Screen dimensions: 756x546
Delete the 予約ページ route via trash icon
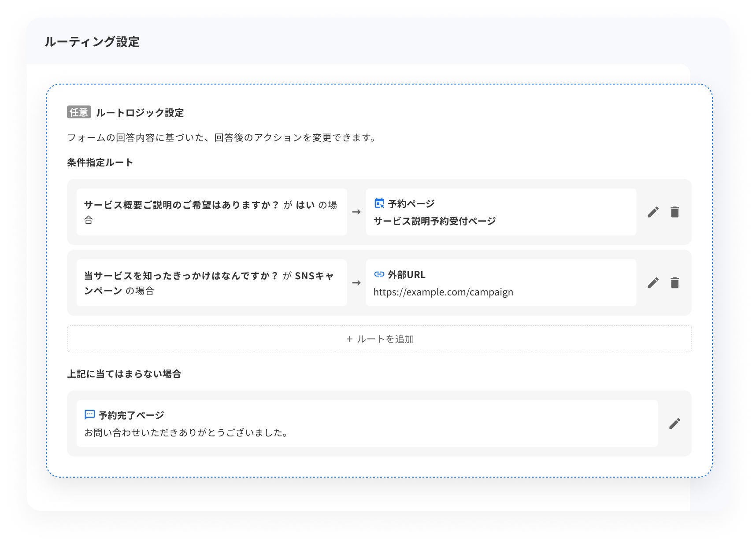(x=674, y=212)
